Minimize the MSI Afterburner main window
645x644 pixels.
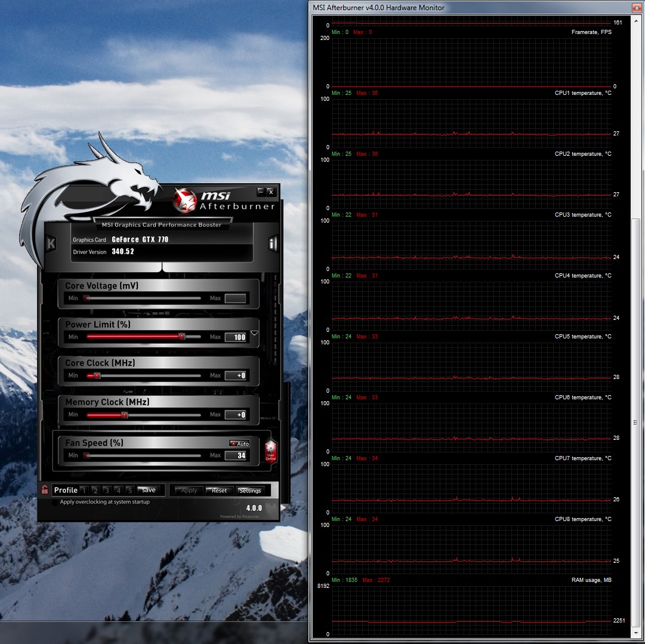pos(261,192)
